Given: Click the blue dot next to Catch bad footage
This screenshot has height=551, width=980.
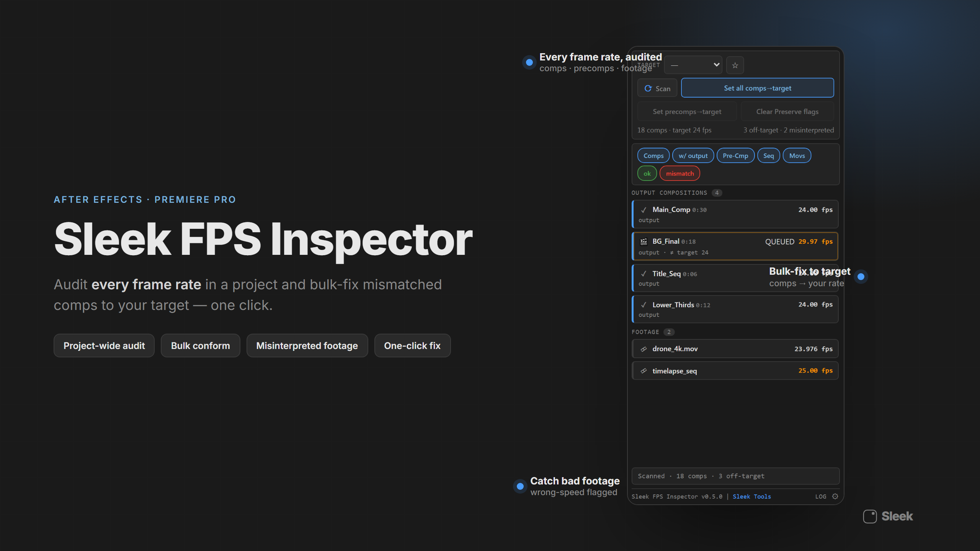Looking at the screenshot, I should pos(520,486).
